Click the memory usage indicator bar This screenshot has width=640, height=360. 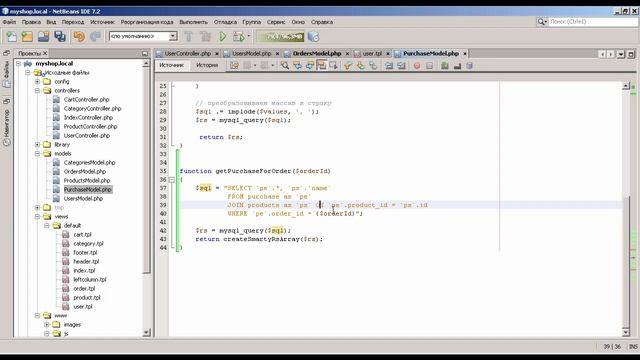(x=280, y=37)
